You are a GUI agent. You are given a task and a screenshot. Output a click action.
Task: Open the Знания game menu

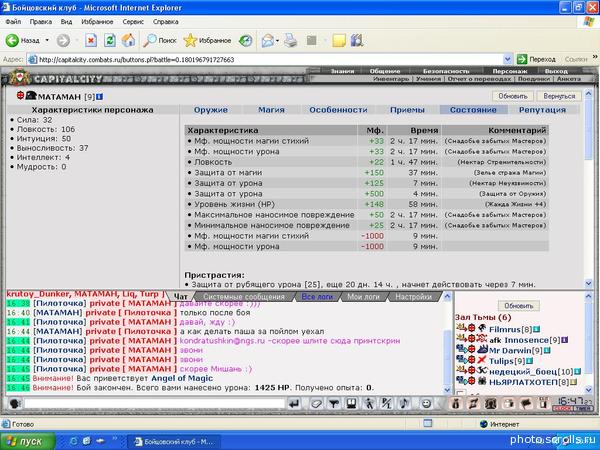[x=342, y=71]
